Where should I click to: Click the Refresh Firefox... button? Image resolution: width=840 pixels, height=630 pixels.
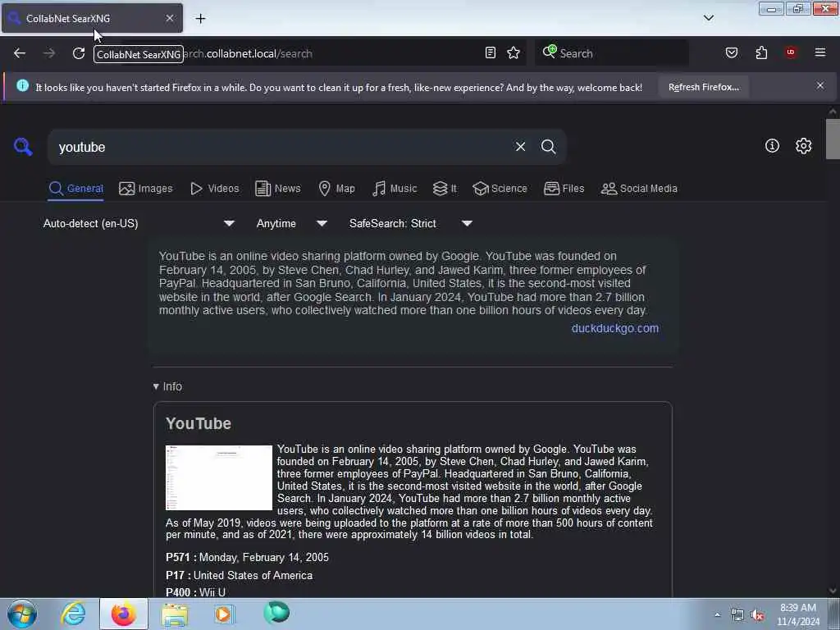click(x=703, y=87)
